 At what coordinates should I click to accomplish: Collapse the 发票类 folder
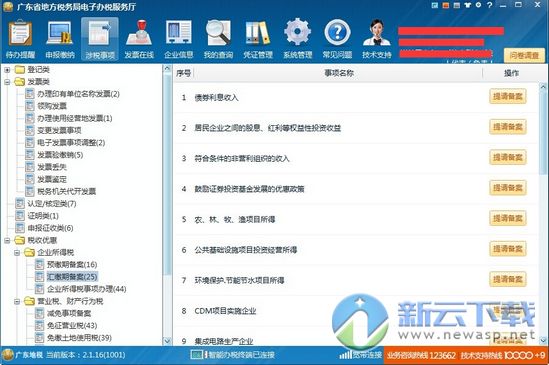[7, 82]
